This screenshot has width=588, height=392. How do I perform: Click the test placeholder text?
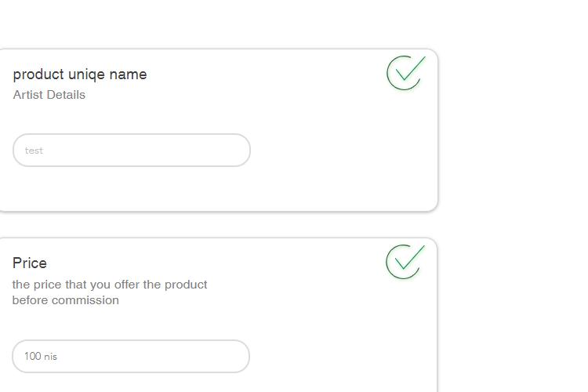(34, 151)
